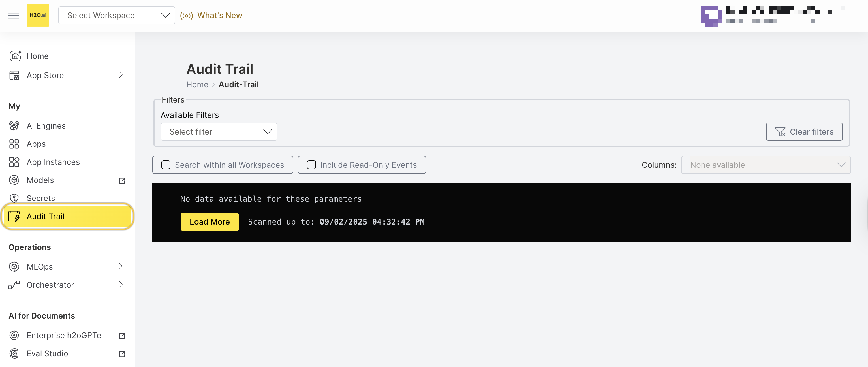Open Eval Studio from the sidebar

(x=47, y=353)
